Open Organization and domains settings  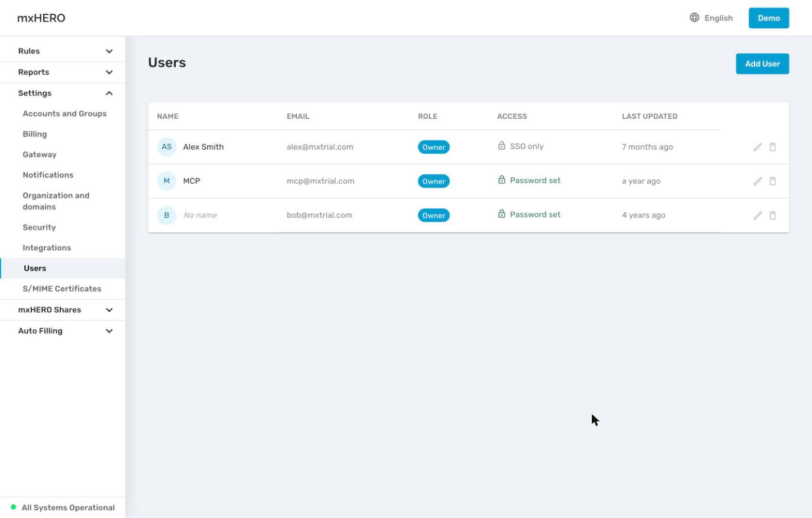pyautogui.click(x=56, y=201)
